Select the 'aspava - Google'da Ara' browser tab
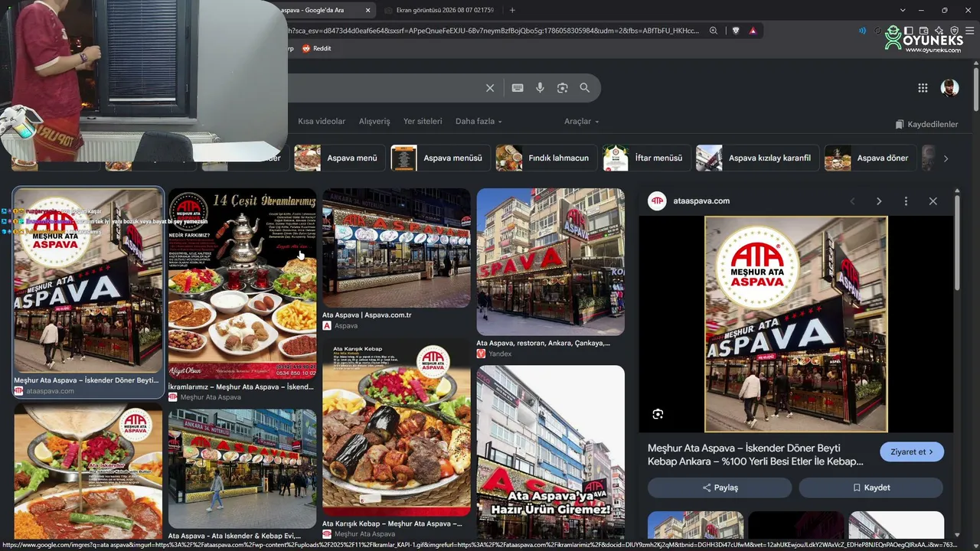980x551 pixels. click(x=325, y=10)
